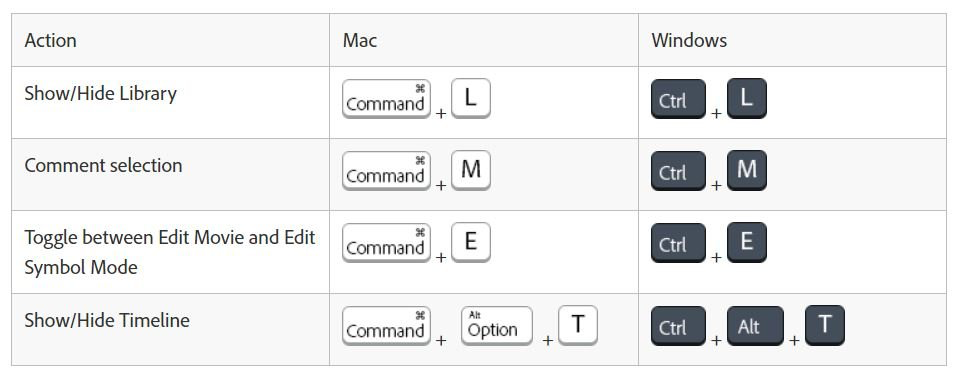This screenshot has height=378, width=962.
Task: Click the dark E key icon for Windows
Action: coord(747,242)
